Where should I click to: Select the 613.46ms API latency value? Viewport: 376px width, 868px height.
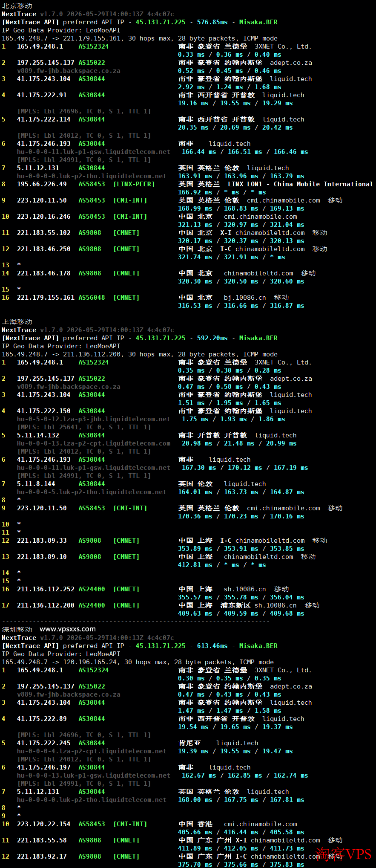tap(212, 646)
